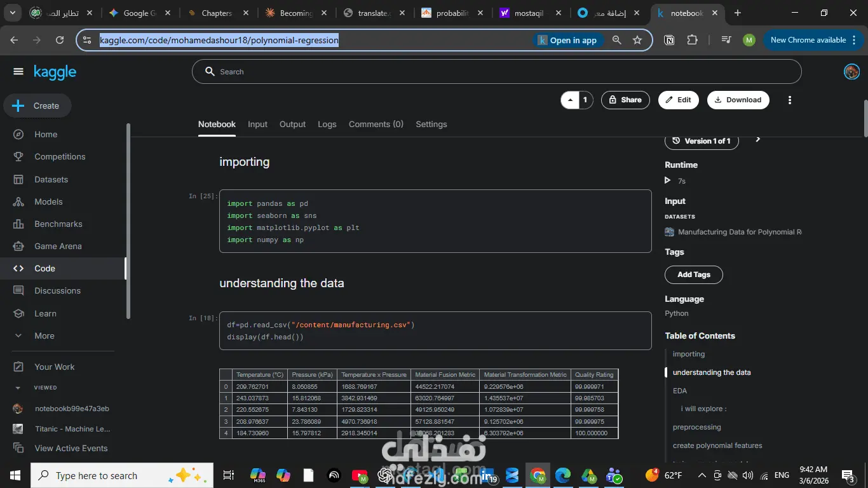Image resolution: width=868 pixels, height=488 pixels.
Task: Open Task View on the taskbar
Action: click(x=229, y=475)
